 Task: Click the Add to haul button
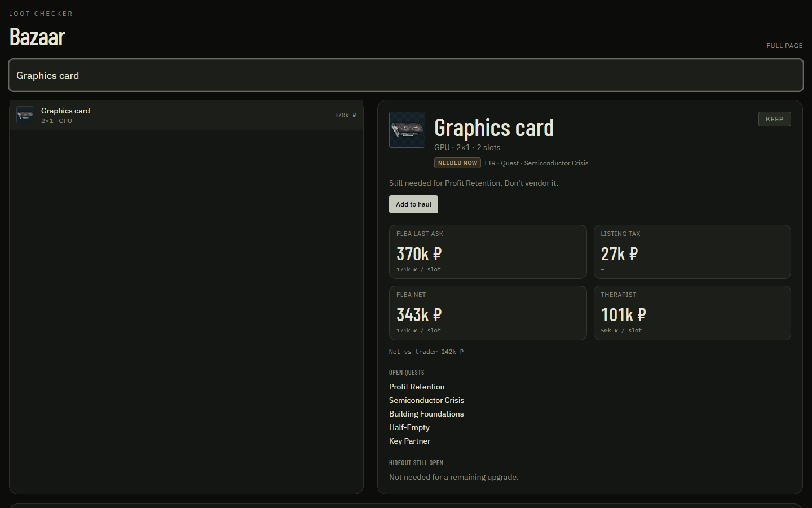tap(413, 204)
